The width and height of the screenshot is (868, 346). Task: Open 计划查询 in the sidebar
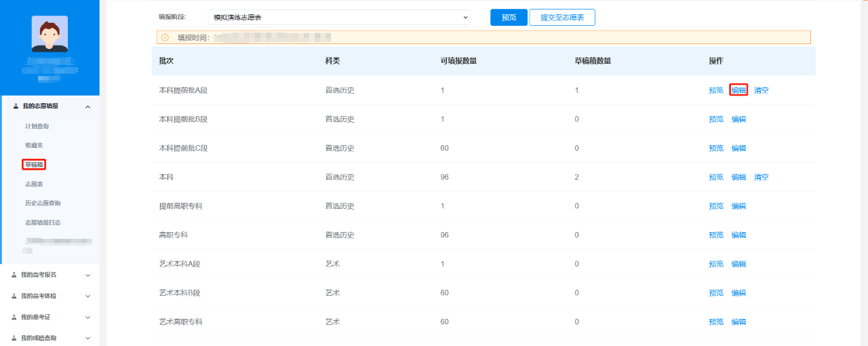tap(37, 126)
